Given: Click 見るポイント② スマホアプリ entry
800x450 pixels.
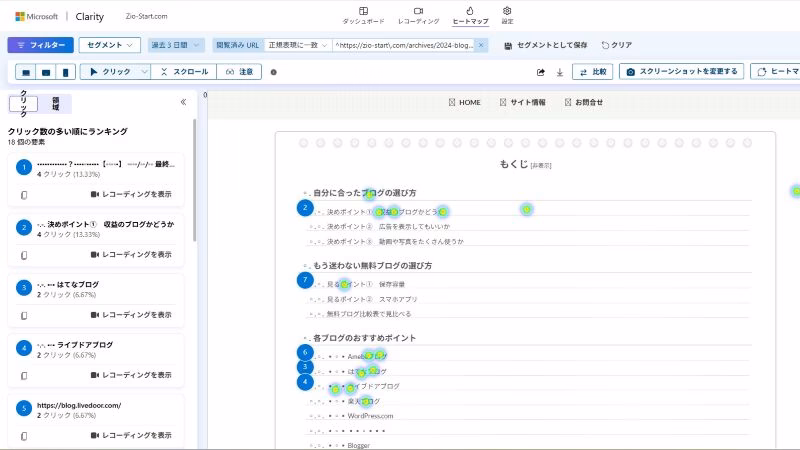Looking at the screenshot, I should pyautogui.click(x=372, y=299).
